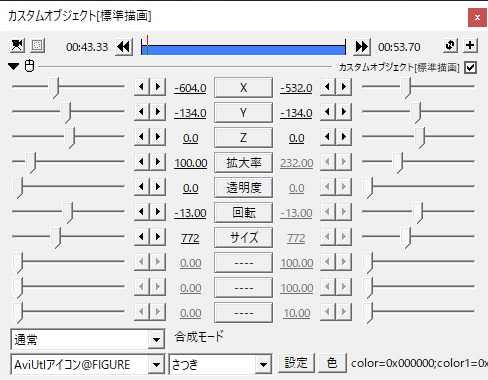488x380 pixels.
Task: Click the mouse icon beside collapse triangle
Action: [x=30, y=66]
